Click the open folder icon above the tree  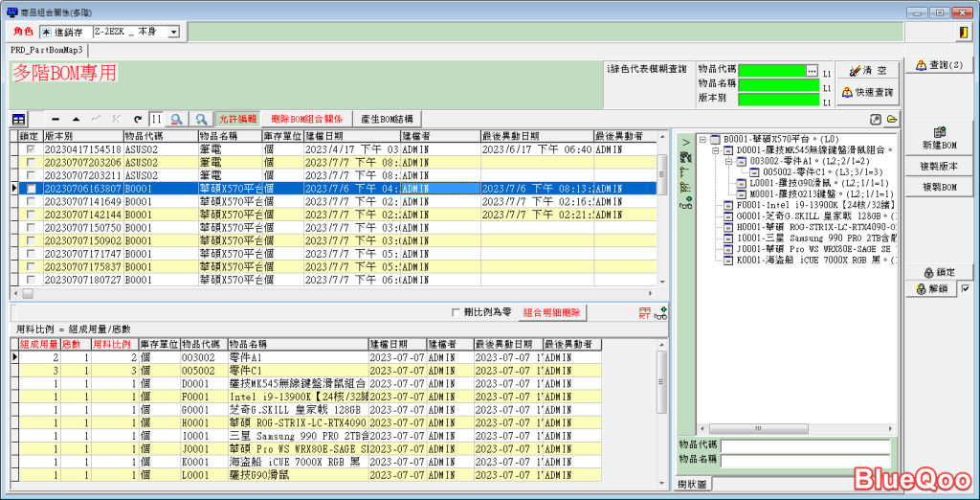pyautogui.click(x=892, y=119)
